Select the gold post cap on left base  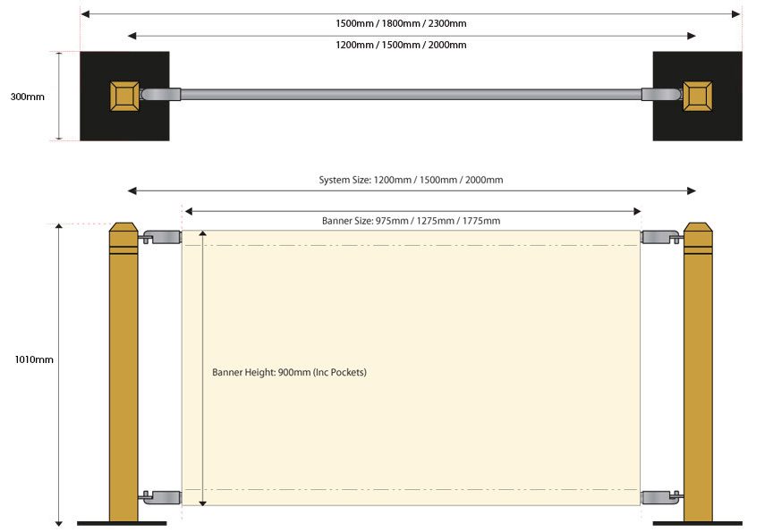[124, 96]
